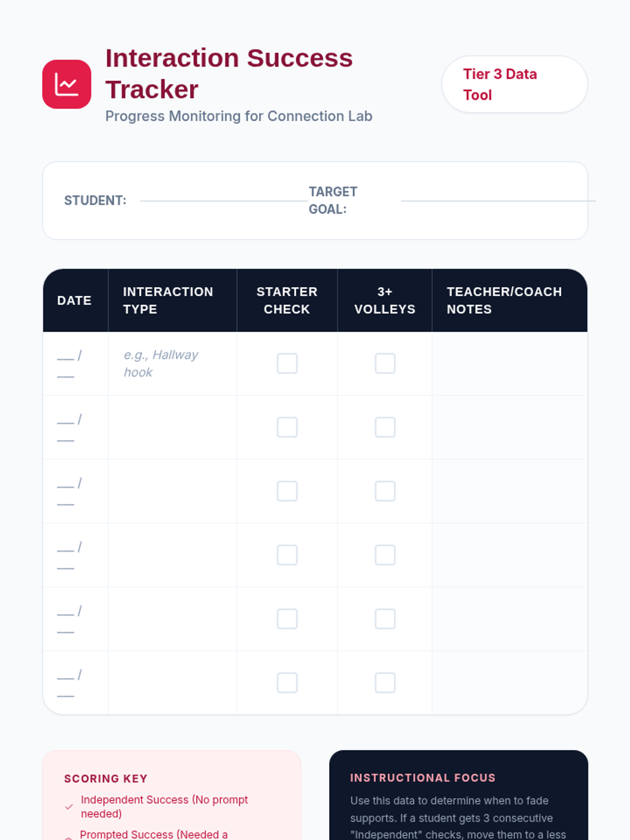This screenshot has width=630, height=840.
Task: Mark the third row's 3+ Volleys checkbox
Action: 385,491
